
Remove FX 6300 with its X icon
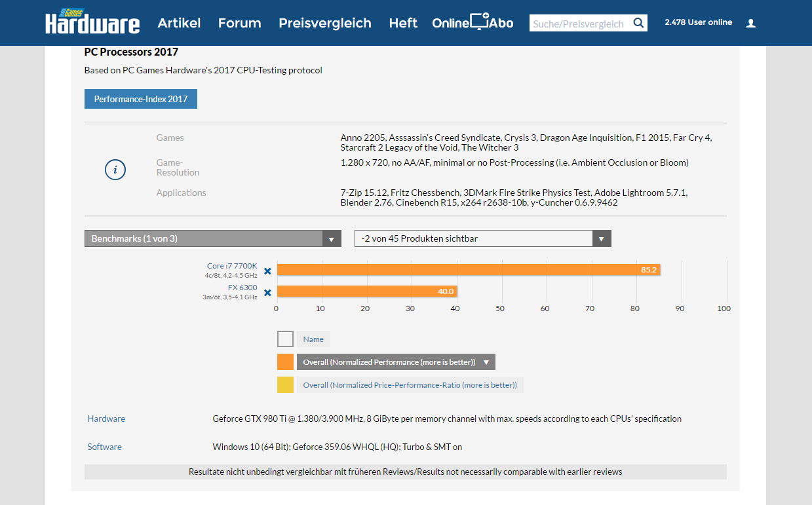(x=267, y=293)
